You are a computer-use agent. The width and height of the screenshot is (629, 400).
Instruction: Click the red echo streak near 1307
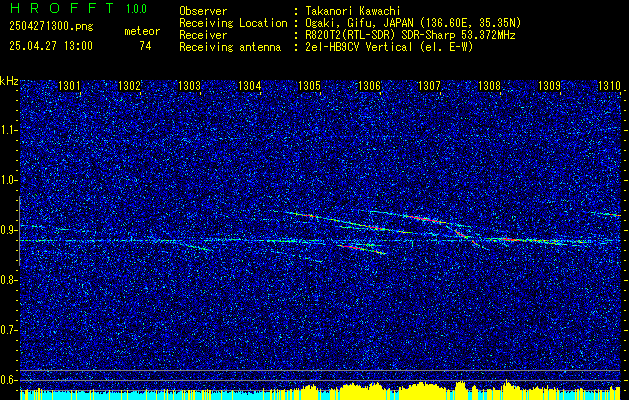point(423,219)
